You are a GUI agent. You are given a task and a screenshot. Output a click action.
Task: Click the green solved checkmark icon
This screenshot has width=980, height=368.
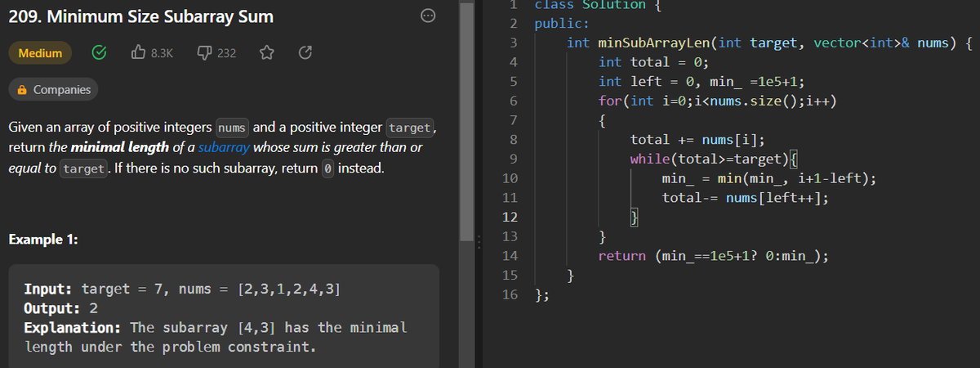[99, 53]
